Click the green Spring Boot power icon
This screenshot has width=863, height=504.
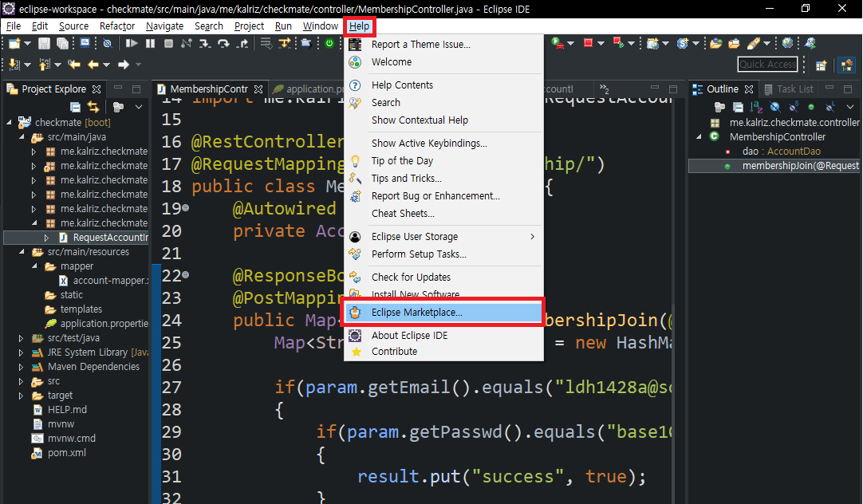[329, 43]
